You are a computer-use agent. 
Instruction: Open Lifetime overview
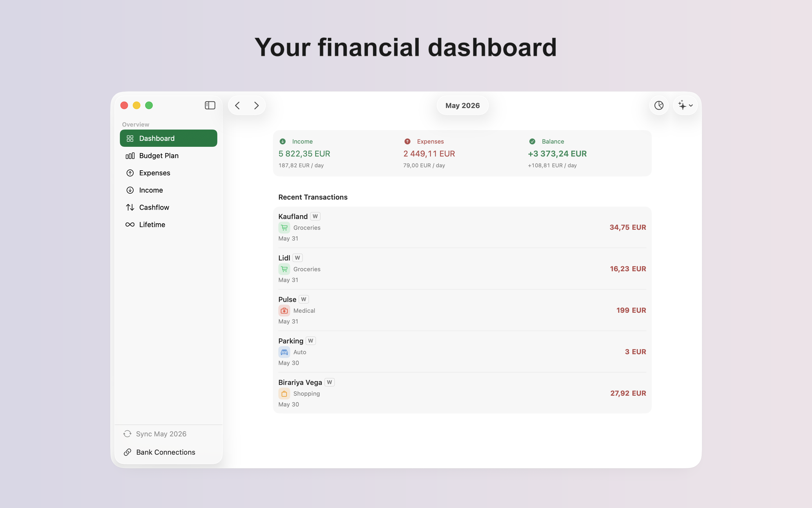point(168,224)
